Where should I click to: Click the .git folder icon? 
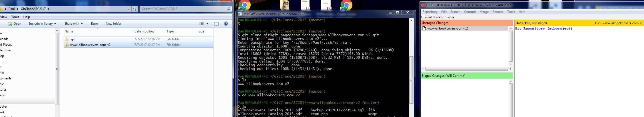pyautogui.click(x=67, y=39)
